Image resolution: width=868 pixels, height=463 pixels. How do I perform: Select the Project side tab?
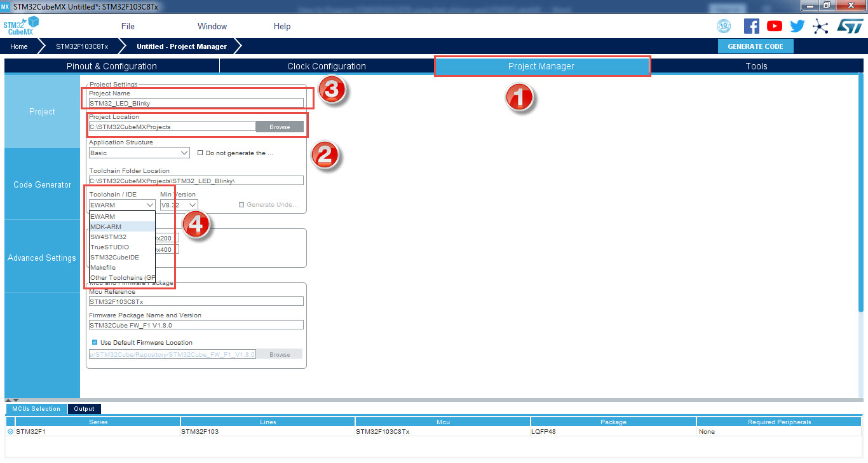[42, 111]
